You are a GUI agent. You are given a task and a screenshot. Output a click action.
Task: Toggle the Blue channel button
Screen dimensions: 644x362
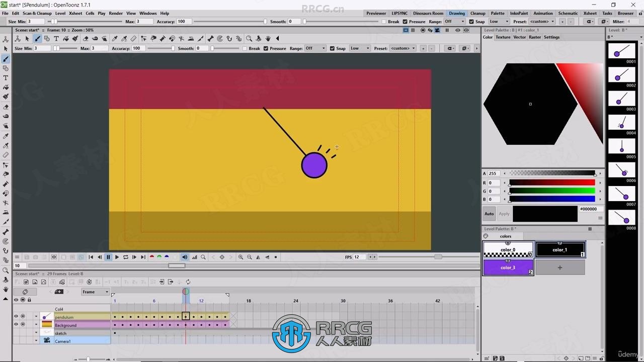pyautogui.click(x=167, y=257)
